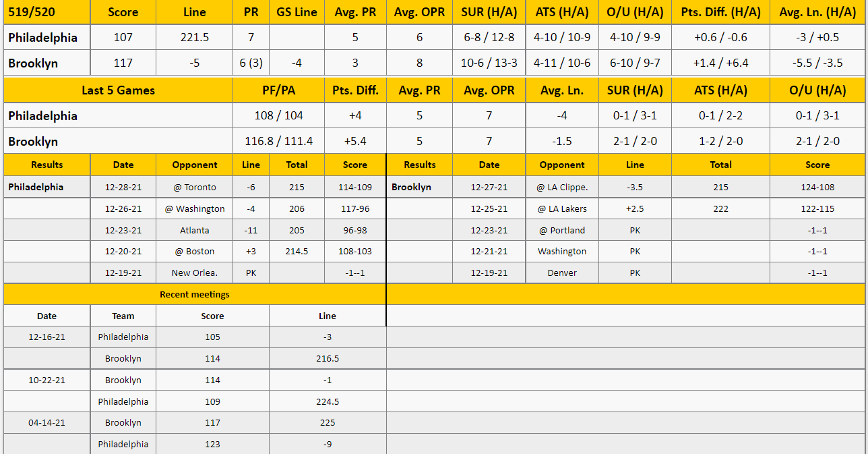Viewport: 868px width, 454px height.
Task: Click the -11 line for Atlanta game
Action: (251, 230)
